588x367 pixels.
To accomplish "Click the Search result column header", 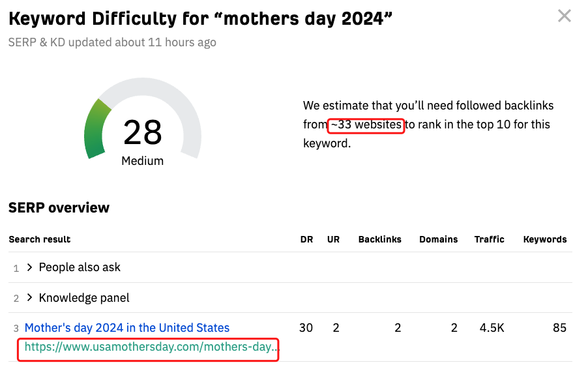I will (x=40, y=239).
